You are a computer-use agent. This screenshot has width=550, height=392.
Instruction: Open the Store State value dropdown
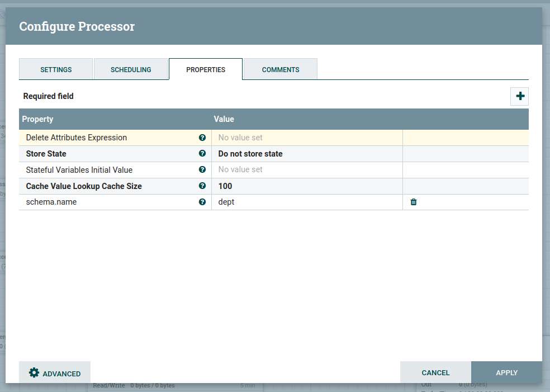(x=306, y=154)
